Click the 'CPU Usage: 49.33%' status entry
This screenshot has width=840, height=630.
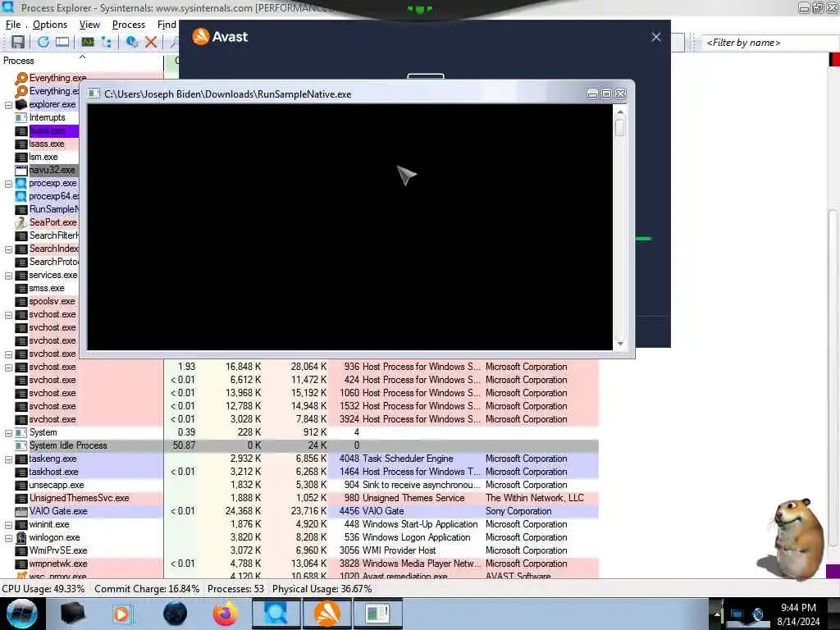point(43,589)
